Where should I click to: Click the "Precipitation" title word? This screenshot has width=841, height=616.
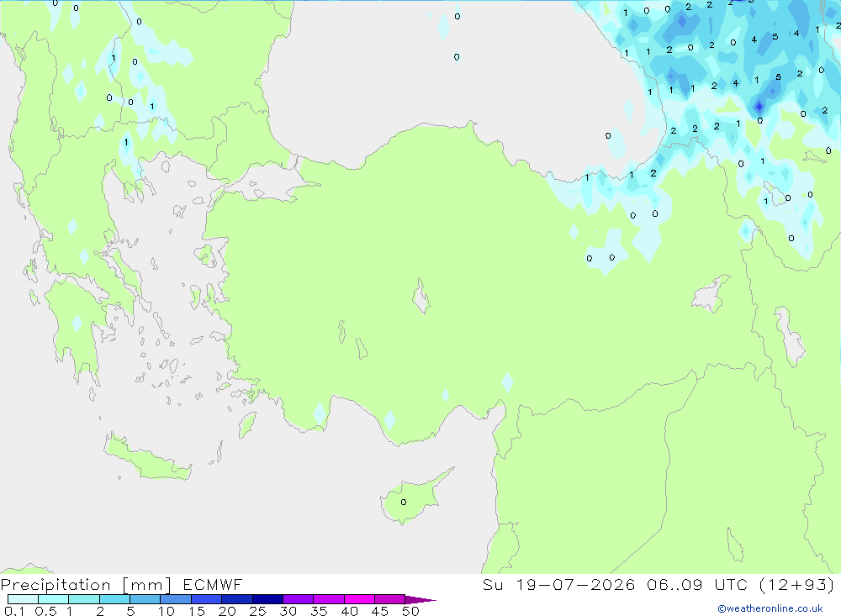(56, 585)
